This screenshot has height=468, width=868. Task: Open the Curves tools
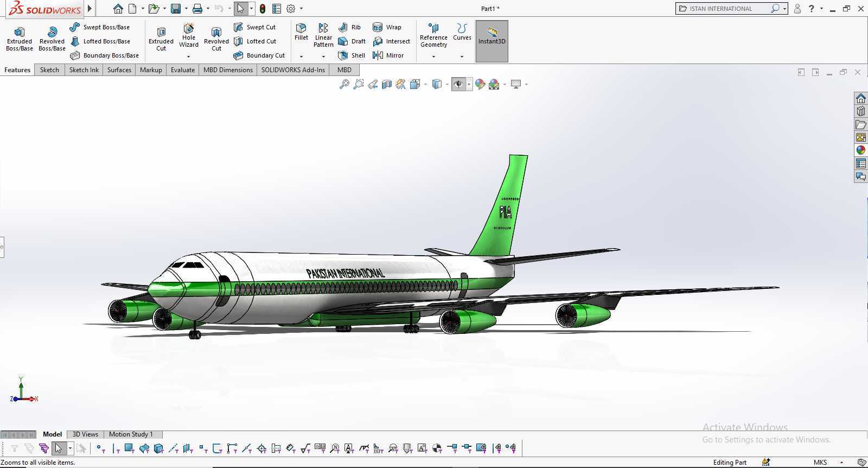pyautogui.click(x=462, y=32)
